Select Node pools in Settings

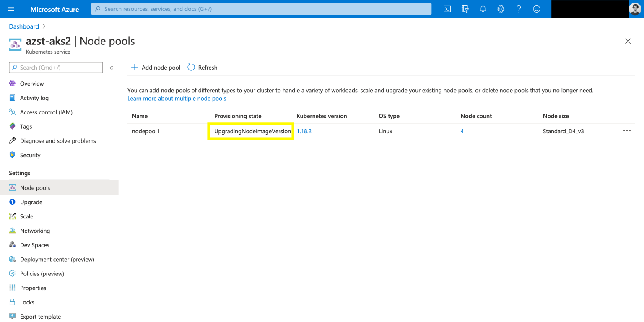pos(59,187)
